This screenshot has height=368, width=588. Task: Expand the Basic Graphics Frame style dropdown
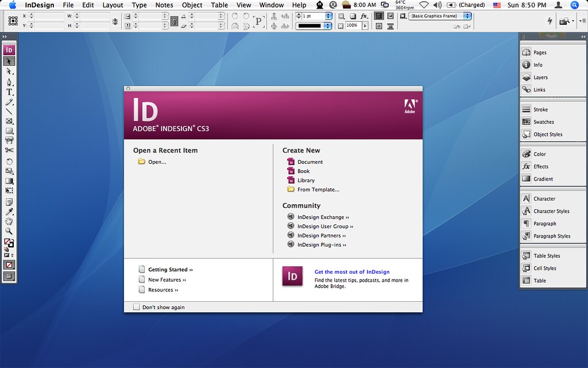(467, 16)
